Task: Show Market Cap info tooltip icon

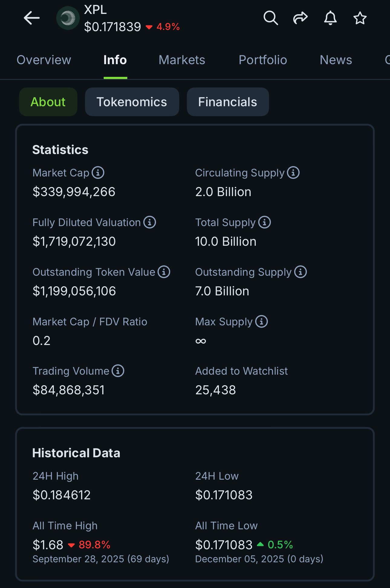Action: pos(98,173)
